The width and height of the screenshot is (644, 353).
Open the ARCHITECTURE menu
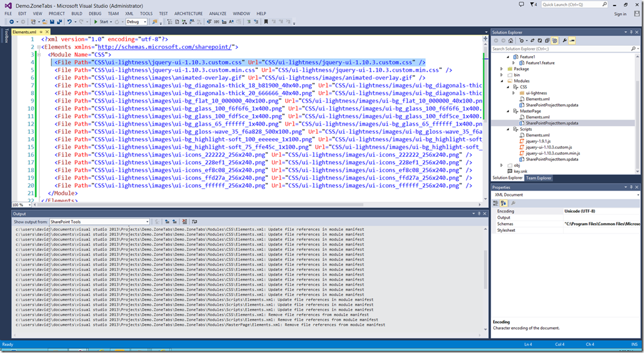(189, 14)
